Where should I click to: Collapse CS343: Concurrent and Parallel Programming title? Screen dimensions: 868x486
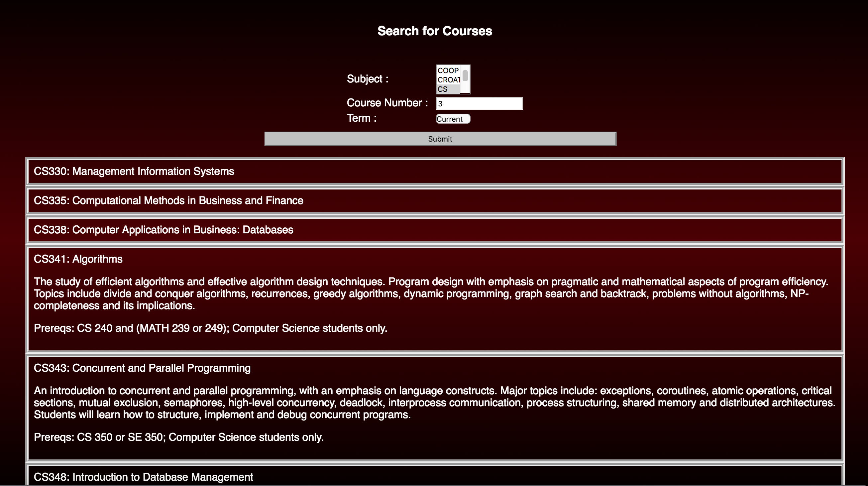(142, 368)
